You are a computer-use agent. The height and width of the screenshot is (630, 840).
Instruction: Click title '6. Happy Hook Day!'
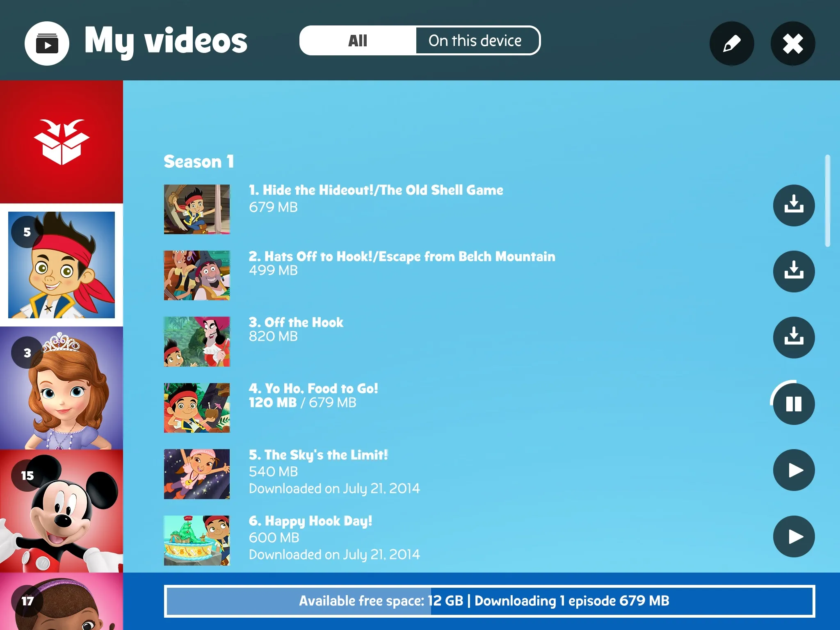point(310,522)
